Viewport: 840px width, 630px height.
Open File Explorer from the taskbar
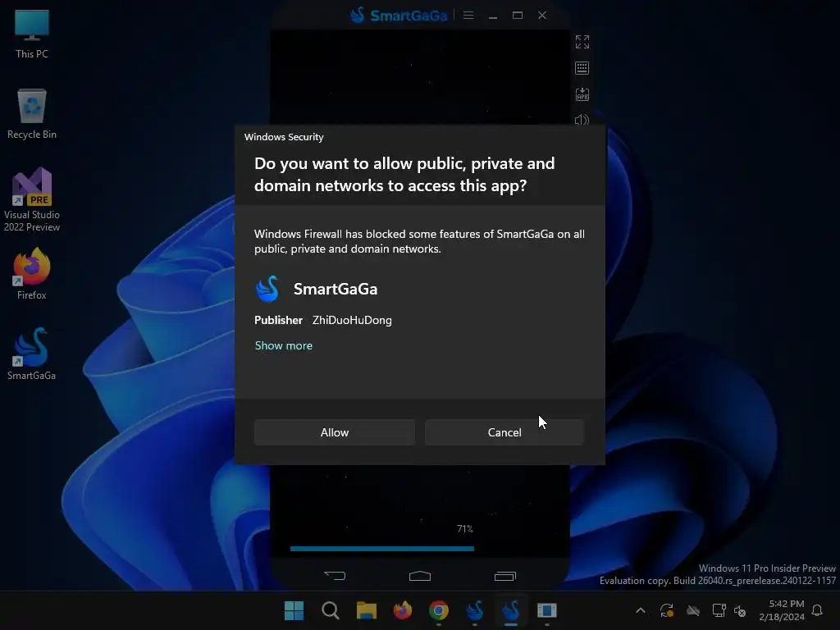367,610
